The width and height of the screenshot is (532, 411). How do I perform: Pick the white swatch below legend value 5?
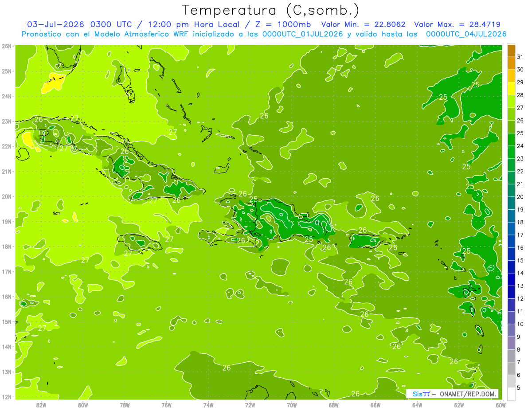(x=511, y=394)
